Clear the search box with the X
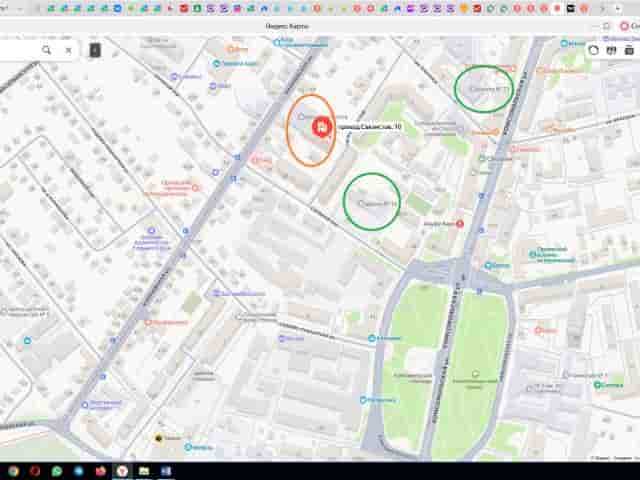The height and width of the screenshot is (480, 640). (x=69, y=50)
